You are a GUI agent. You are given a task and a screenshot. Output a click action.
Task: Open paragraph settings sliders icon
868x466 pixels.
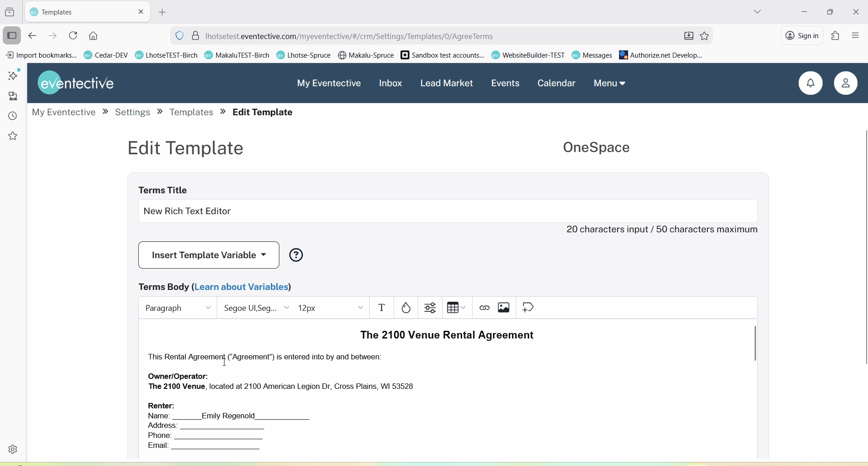430,308
